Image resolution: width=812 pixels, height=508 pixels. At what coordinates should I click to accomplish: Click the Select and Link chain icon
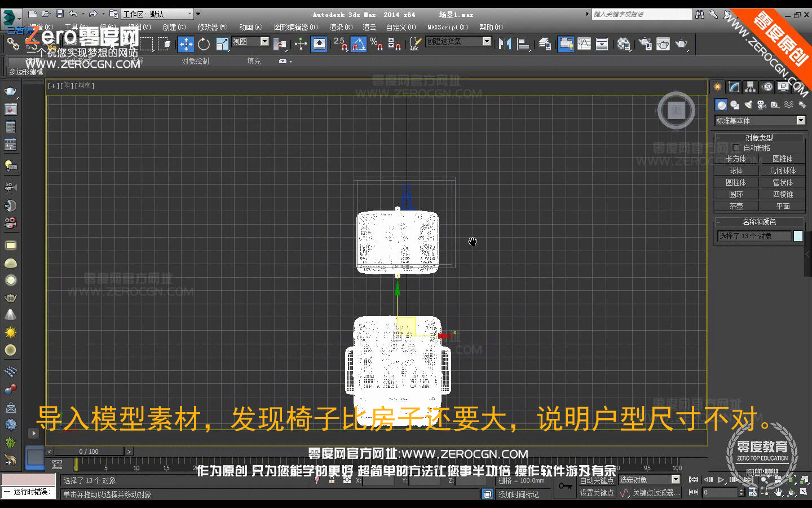(13, 44)
